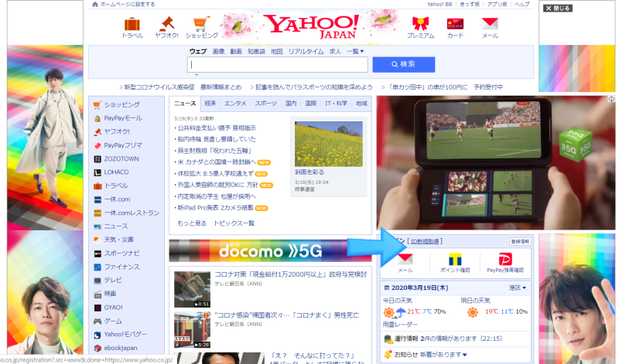Open PayPayフリマ in the sidebar

pos(123,145)
